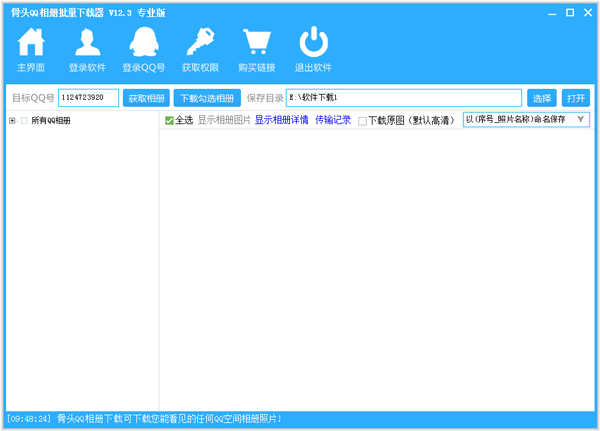The height and width of the screenshot is (431, 600).
Task: Uncheck the 全选 checkbox
Action: point(169,121)
